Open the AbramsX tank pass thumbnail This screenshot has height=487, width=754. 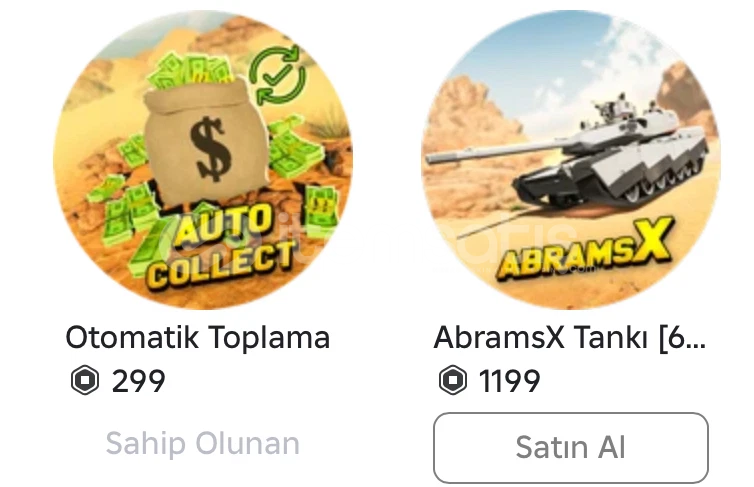[571, 160]
